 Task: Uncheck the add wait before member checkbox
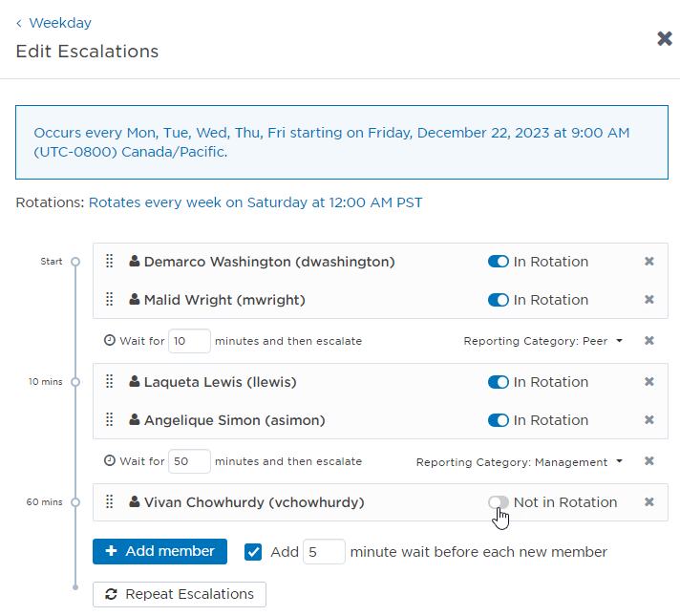(253, 552)
